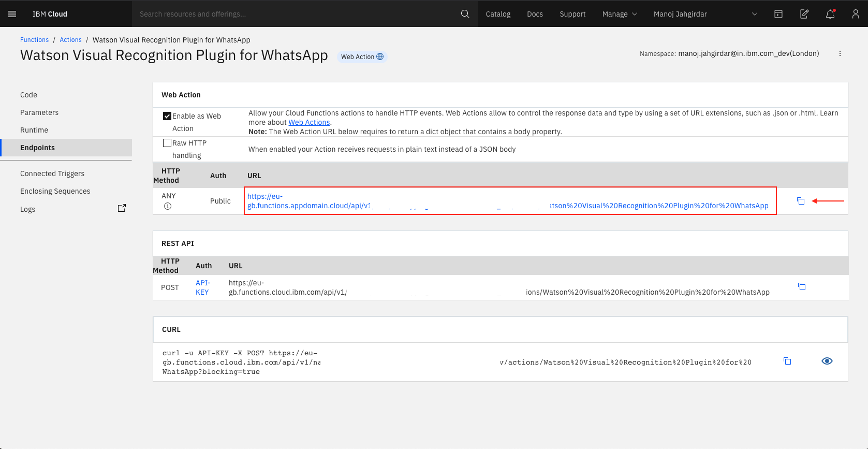
Task: Click the Web Action tag badge
Action: click(x=362, y=56)
